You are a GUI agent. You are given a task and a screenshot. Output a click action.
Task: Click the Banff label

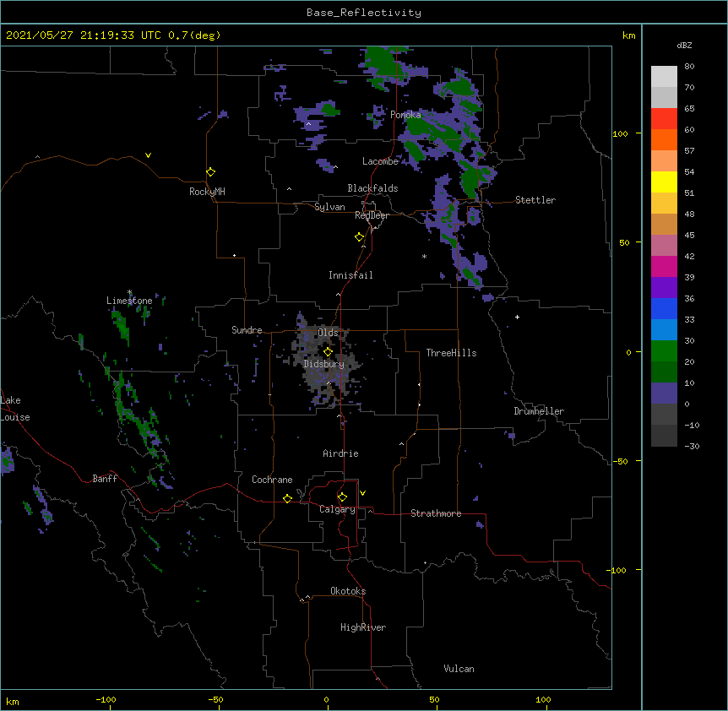click(105, 479)
